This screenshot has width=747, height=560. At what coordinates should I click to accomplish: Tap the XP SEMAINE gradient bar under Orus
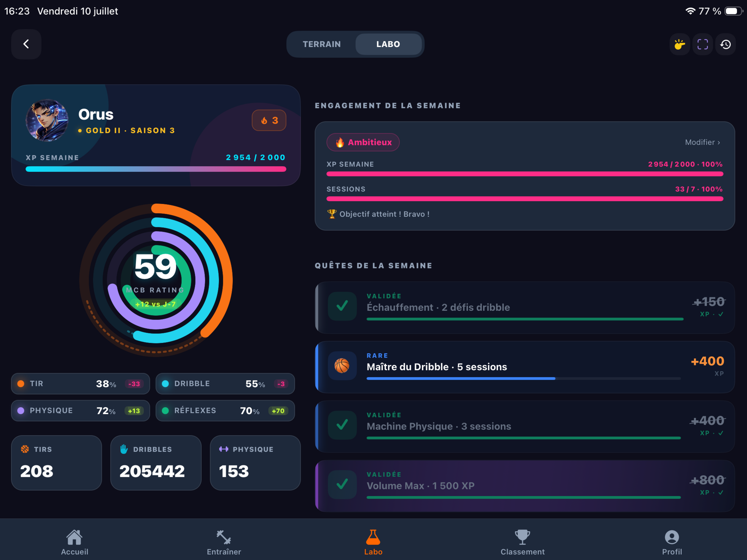156,169
